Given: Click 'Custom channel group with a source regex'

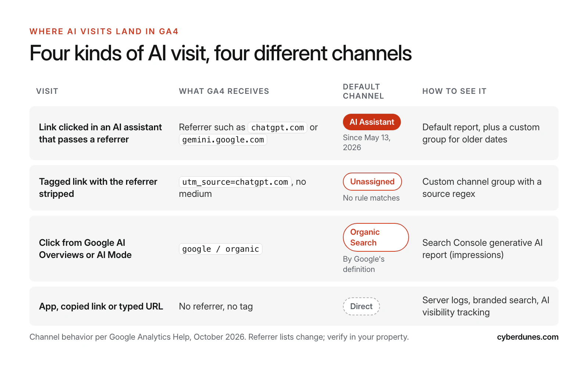Looking at the screenshot, I should 482,188.
